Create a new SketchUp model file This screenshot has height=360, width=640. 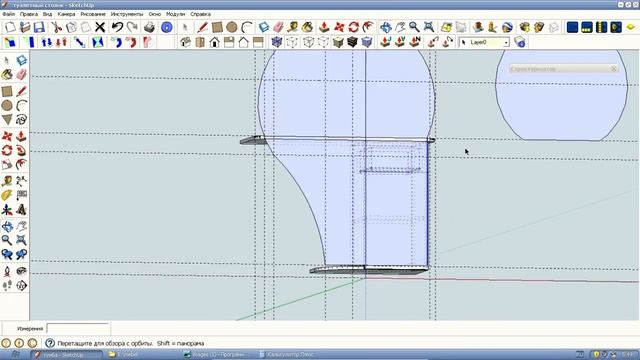click(10, 27)
